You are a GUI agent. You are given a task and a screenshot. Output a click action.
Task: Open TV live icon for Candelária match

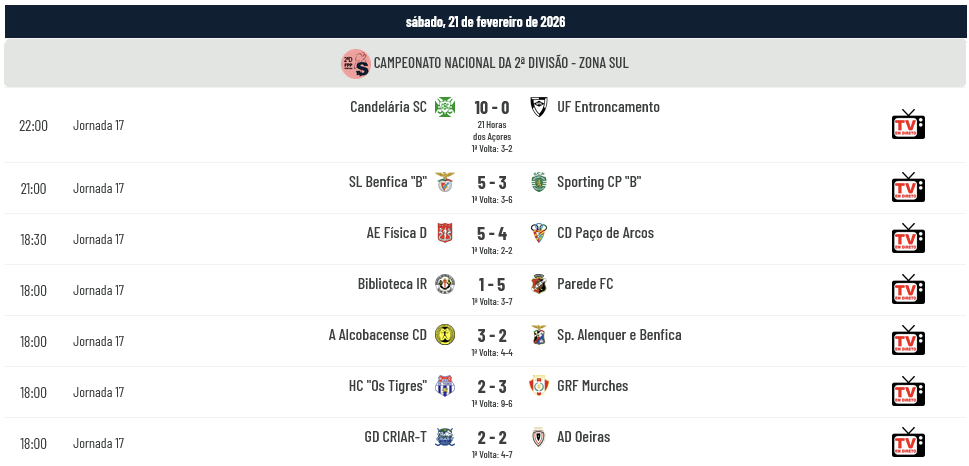point(908,125)
